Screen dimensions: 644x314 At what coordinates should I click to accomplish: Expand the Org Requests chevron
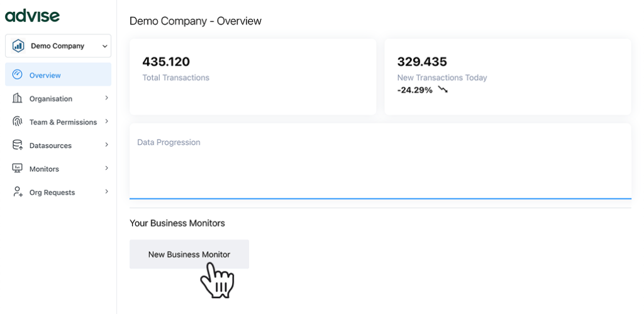[x=106, y=191]
